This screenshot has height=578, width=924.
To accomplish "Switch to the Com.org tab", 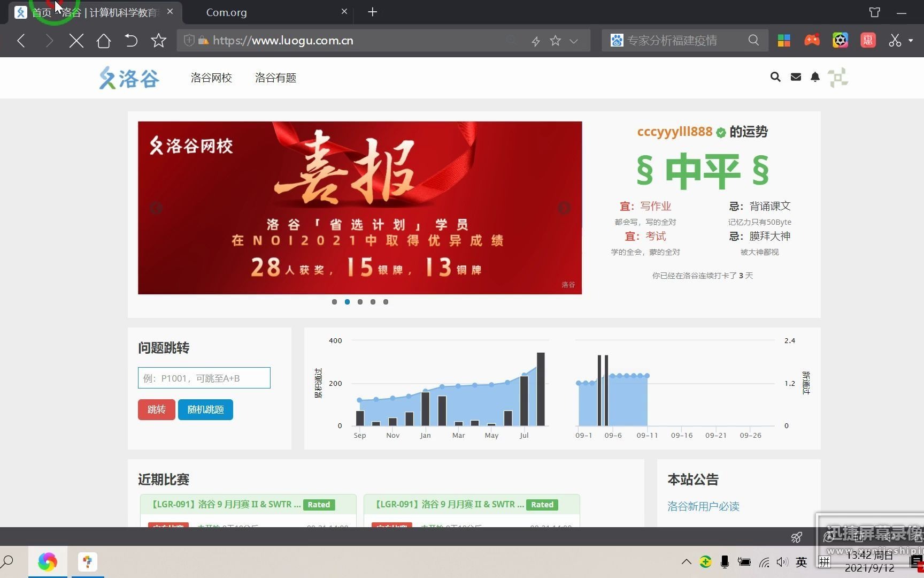I will (267, 12).
